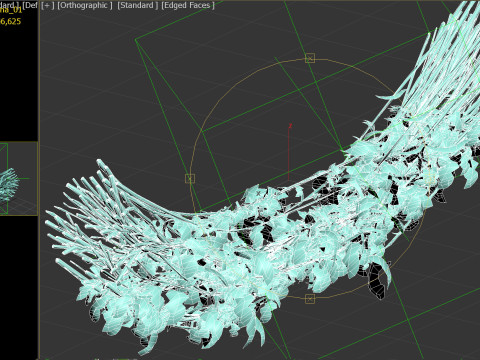Open the [Orthographic] viewport view menu
480x360 pixels.
click(x=85, y=5)
